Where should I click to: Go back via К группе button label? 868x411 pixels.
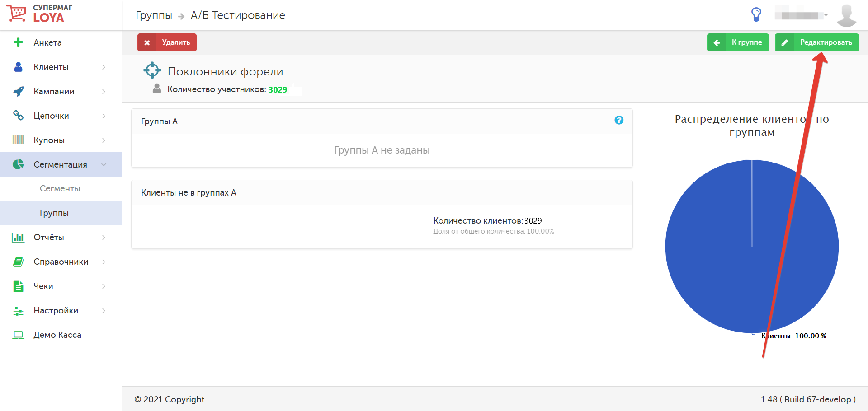(x=747, y=42)
